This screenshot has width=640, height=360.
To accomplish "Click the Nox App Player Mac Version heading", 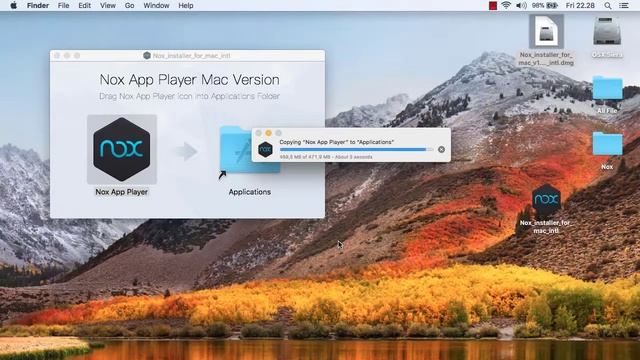I will click(189, 80).
